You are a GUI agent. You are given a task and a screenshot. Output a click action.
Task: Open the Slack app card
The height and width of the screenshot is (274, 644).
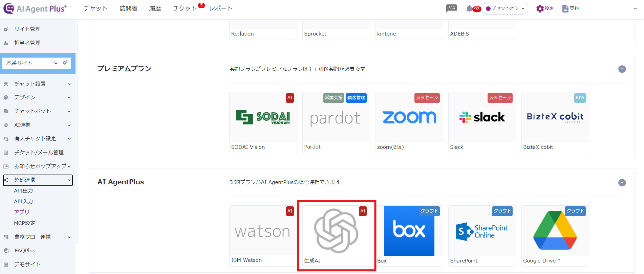[x=482, y=122]
